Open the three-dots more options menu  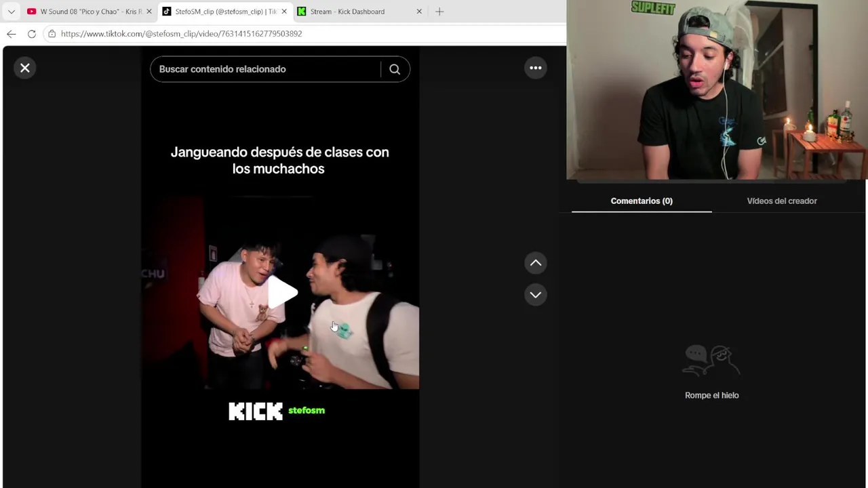pyautogui.click(x=536, y=68)
